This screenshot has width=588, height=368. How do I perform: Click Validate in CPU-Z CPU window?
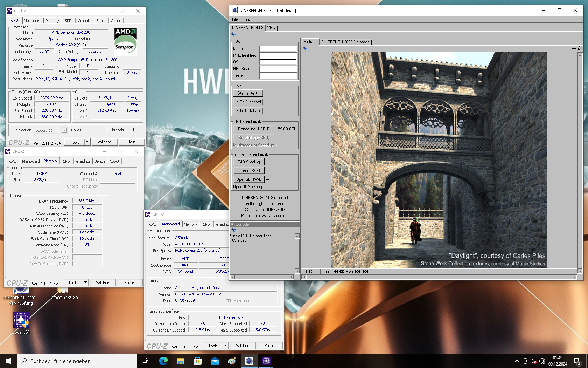[x=104, y=142]
